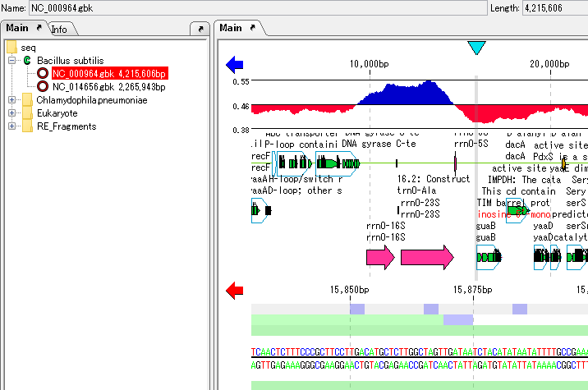
Task: Click the Chlamydophila pneumoniae folder icon
Action: 27,100
